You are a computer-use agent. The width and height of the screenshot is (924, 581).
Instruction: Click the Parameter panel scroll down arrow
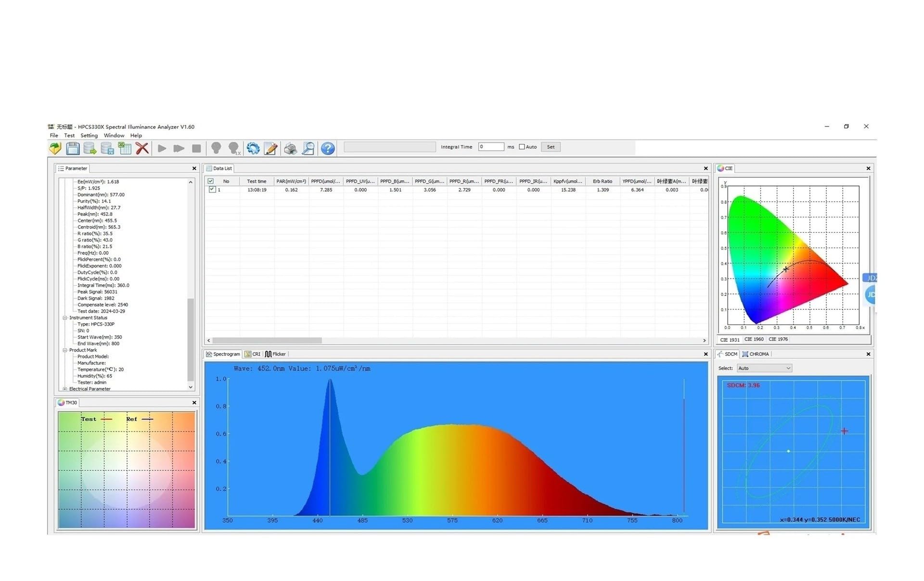click(191, 387)
